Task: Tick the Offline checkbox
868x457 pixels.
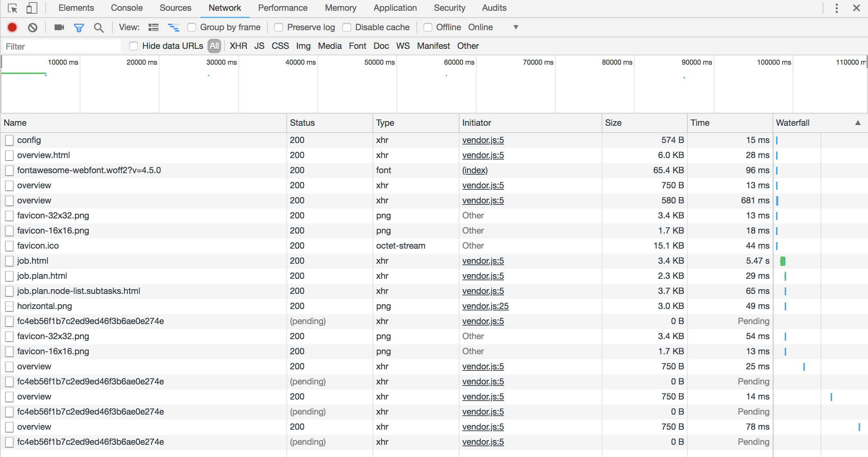Action: point(428,27)
